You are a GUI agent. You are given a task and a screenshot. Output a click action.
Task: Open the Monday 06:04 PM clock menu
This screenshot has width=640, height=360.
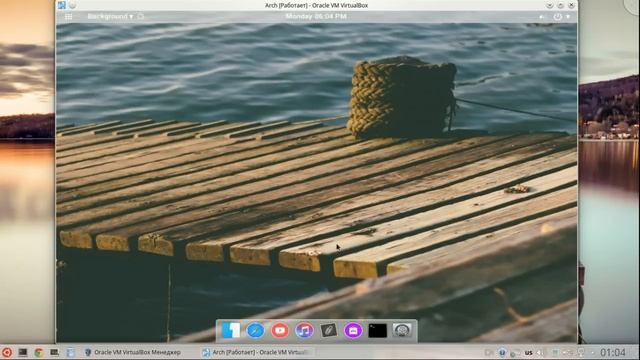pyautogui.click(x=316, y=16)
